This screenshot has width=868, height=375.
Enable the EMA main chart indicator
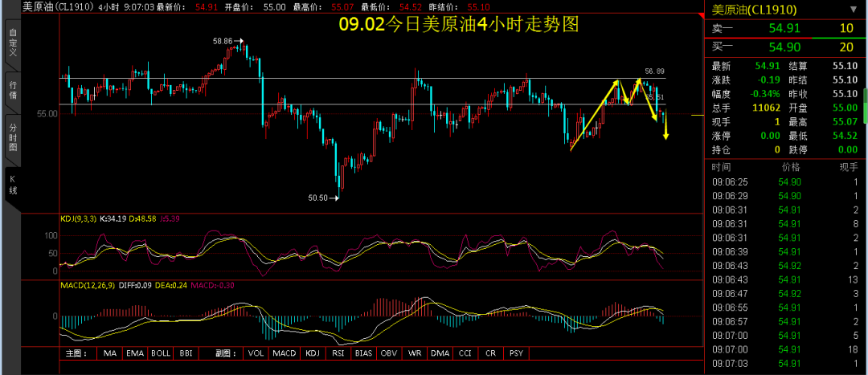134,353
